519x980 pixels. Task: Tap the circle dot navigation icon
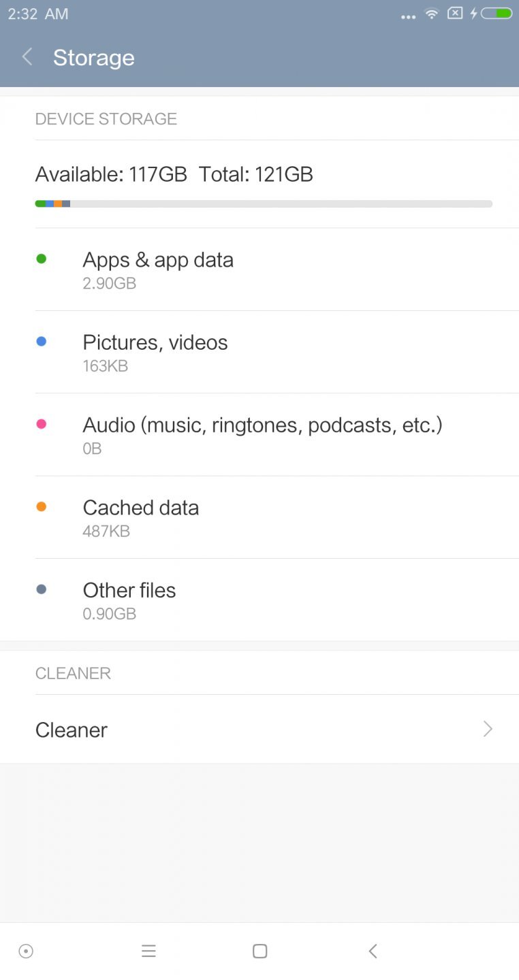coord(26,951)
